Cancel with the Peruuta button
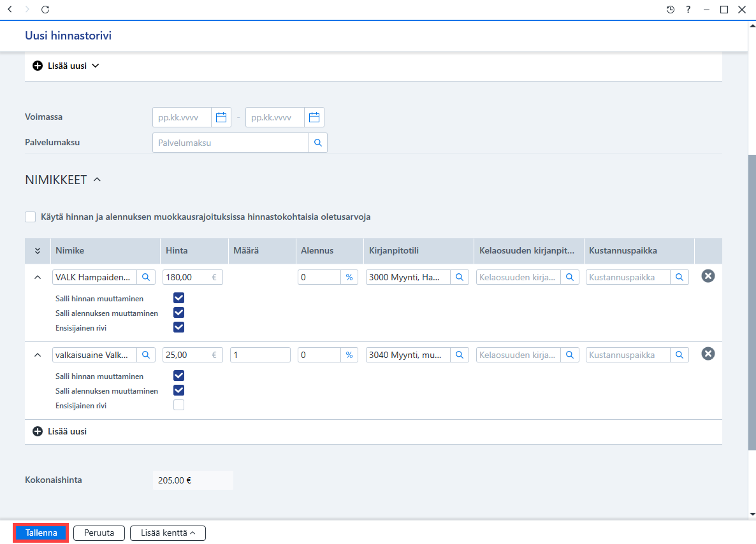Image resolution: width=756 pixels, height=544 pixels. [99, 533]
